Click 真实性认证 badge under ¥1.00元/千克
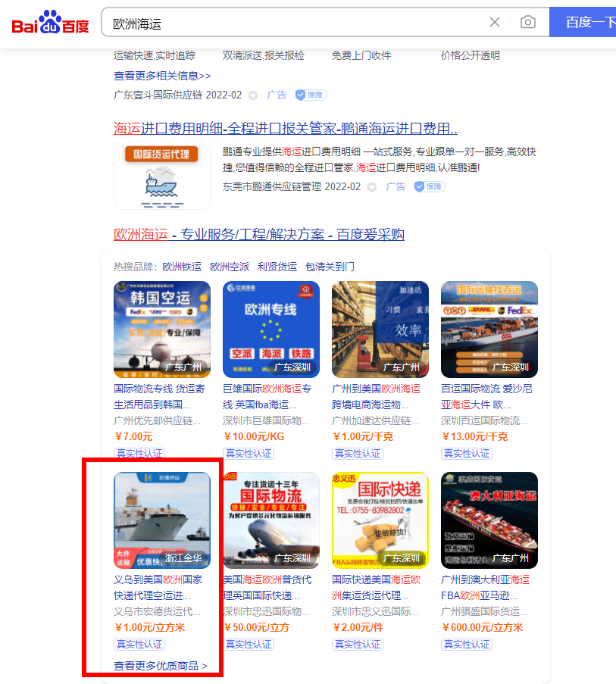 coord(358,453)
